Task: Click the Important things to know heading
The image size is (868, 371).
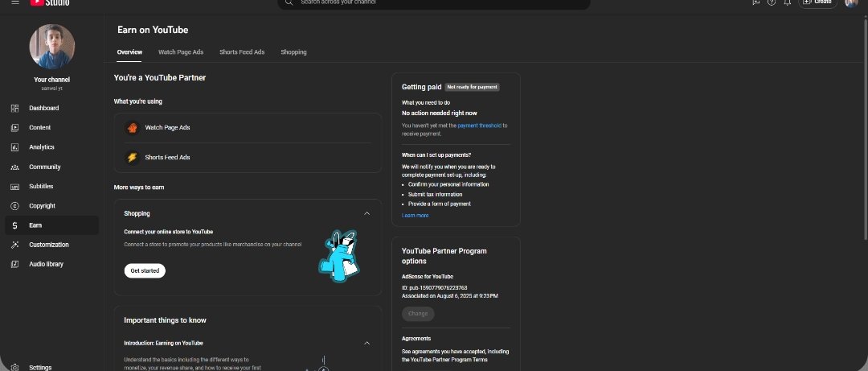Action: click(165, 320)
